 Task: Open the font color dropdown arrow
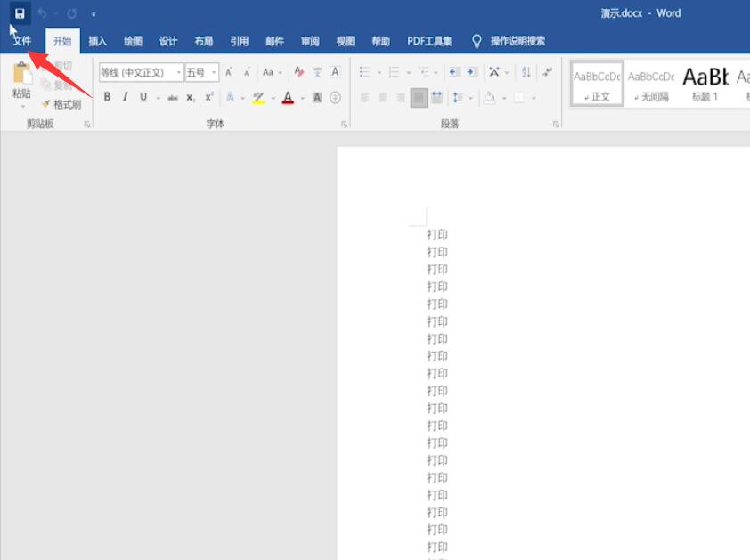303,98
